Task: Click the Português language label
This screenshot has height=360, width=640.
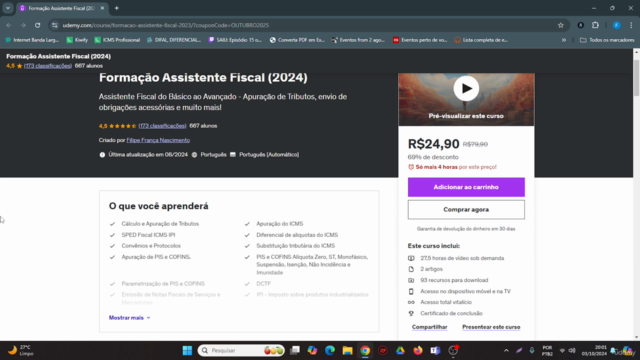Action: pos(213,155)
